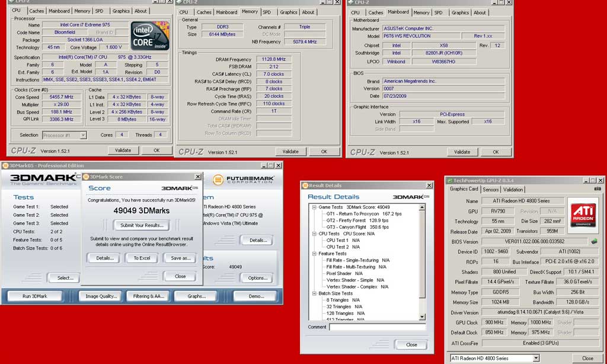Open the Processor #1 selection dropdown

83,135
